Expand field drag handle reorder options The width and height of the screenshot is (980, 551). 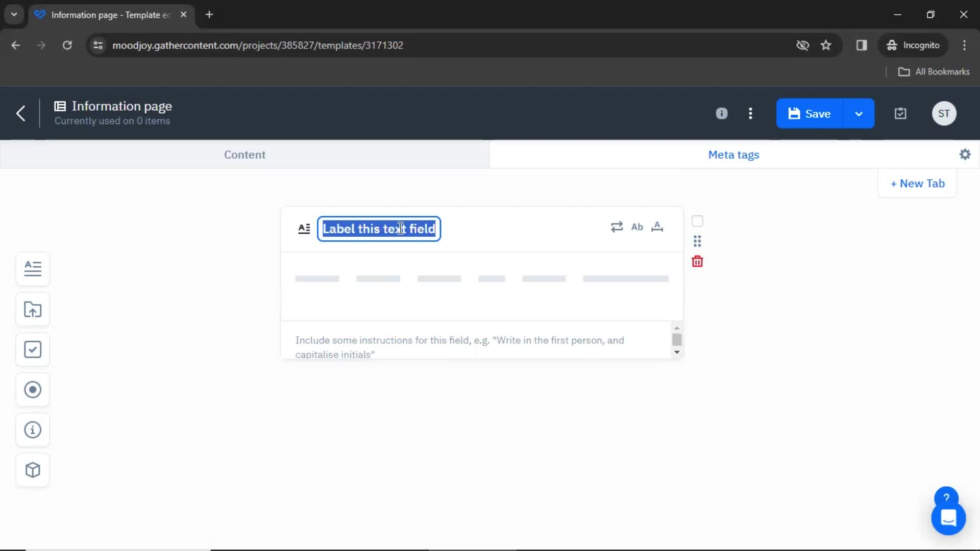click(x=698, y=241)
